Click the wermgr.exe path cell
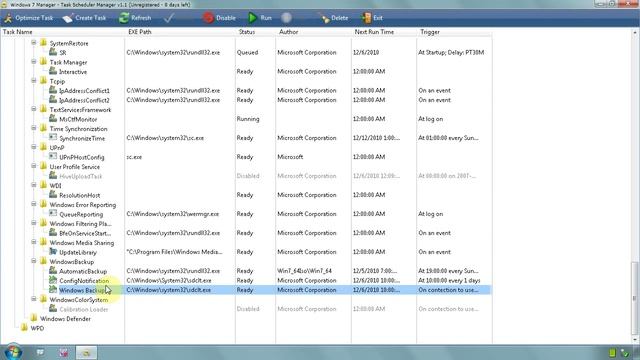The image size is (640, 360). [173, 214]
